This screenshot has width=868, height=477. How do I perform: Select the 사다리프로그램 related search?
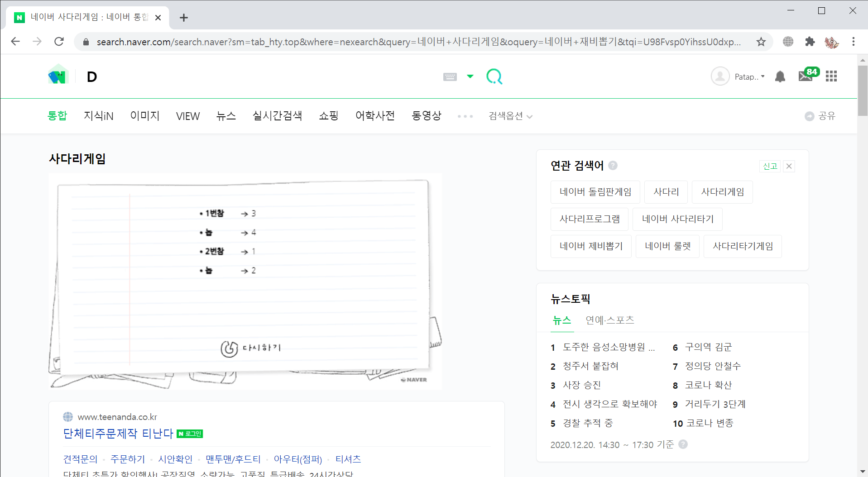(590, 219)
